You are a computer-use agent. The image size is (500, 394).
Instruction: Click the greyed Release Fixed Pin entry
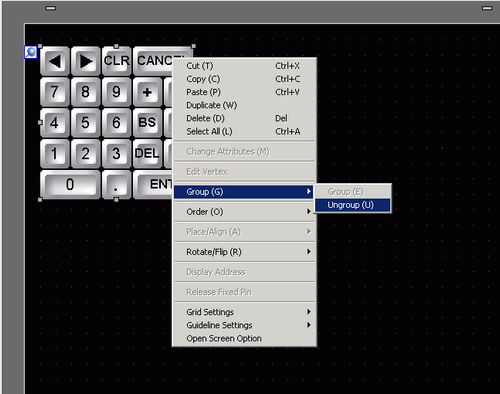click(x=244, y=292)
